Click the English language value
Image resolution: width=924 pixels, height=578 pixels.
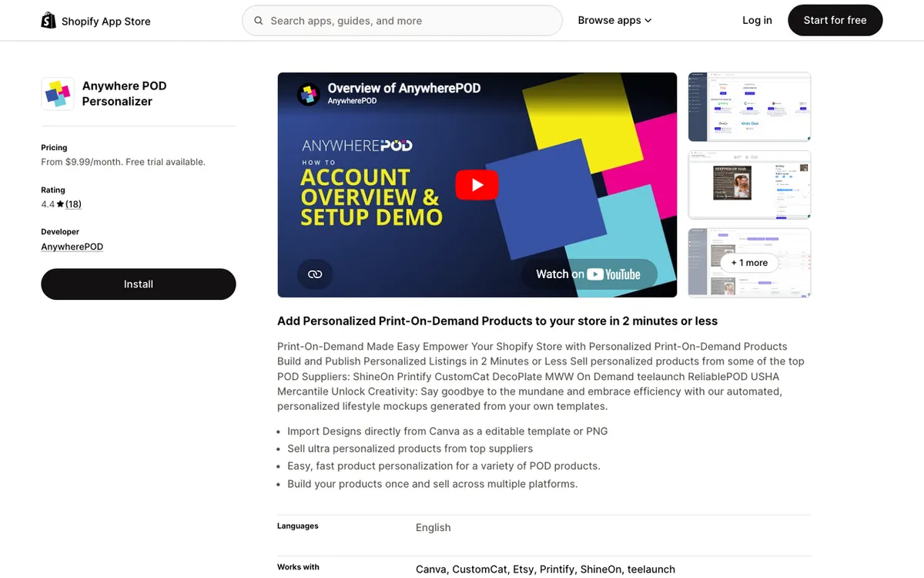point(434,527)
